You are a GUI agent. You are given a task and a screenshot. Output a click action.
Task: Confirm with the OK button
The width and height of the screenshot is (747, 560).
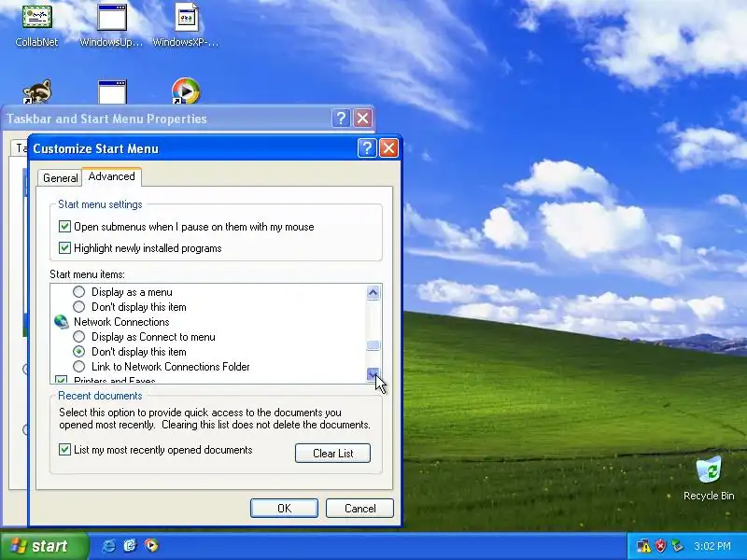pos(284,508)
